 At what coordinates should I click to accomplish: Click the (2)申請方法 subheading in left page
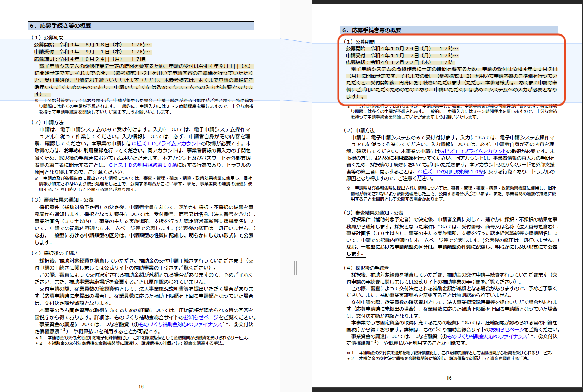point(48,122)
